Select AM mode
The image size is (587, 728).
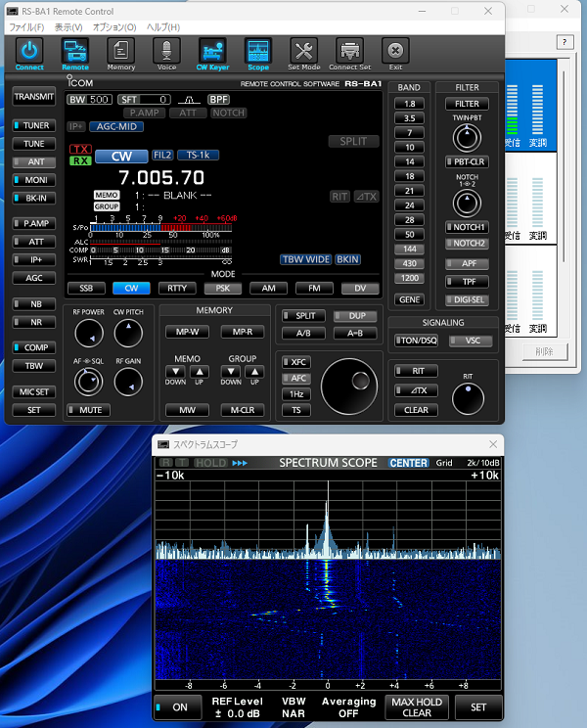(269, 289)
